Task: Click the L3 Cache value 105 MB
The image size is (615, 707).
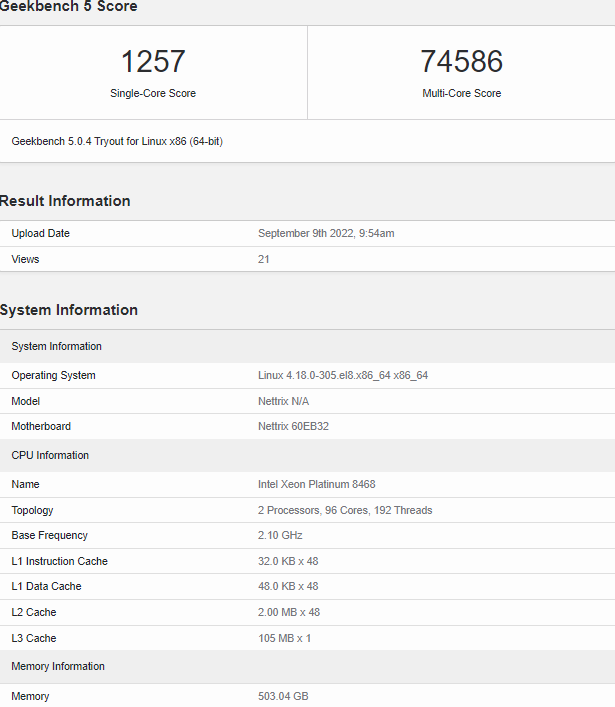Action: tap(285, 638)
